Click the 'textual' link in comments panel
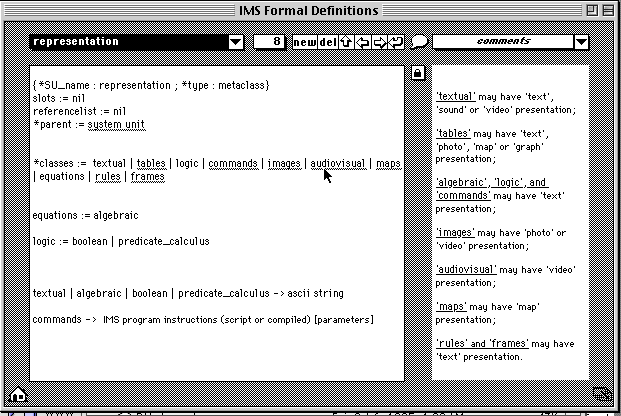This screenshot has height=416, width=621. click(x=456, y=96)
